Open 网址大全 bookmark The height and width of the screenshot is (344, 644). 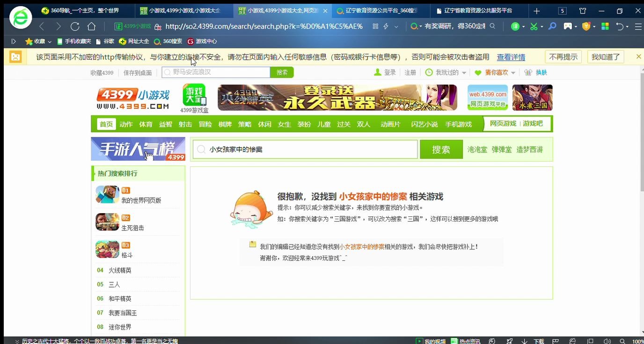(134, 41)
